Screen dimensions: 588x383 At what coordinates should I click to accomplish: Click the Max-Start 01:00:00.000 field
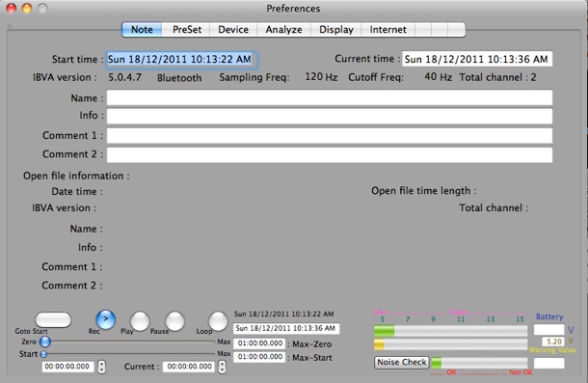[260, 357]
